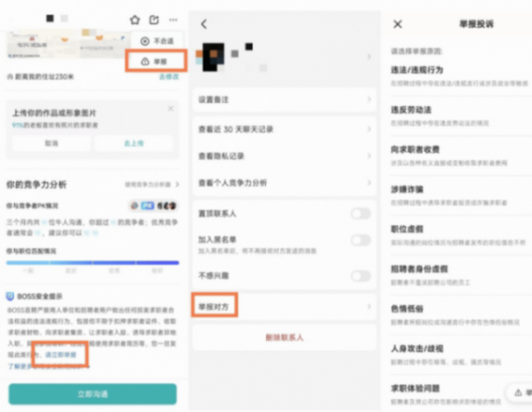Image resolution: width=532 pixels, height=412 pixels.
Task: Tap the star favorite icon
Action: coord(135,20)
